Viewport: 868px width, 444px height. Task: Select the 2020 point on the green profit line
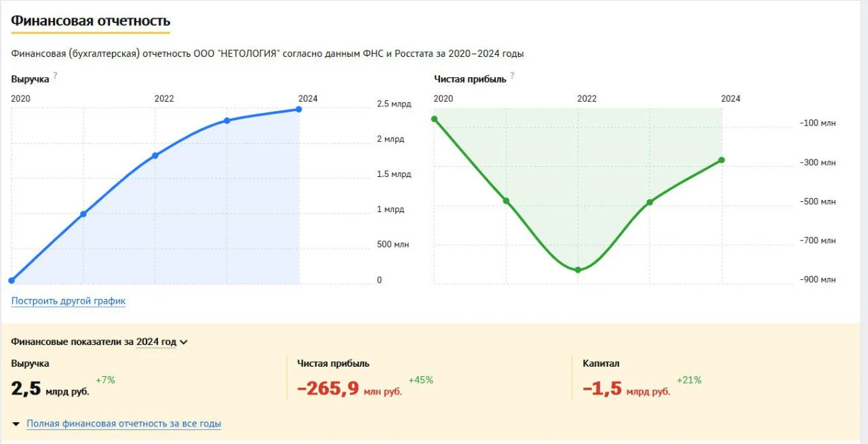435,119
